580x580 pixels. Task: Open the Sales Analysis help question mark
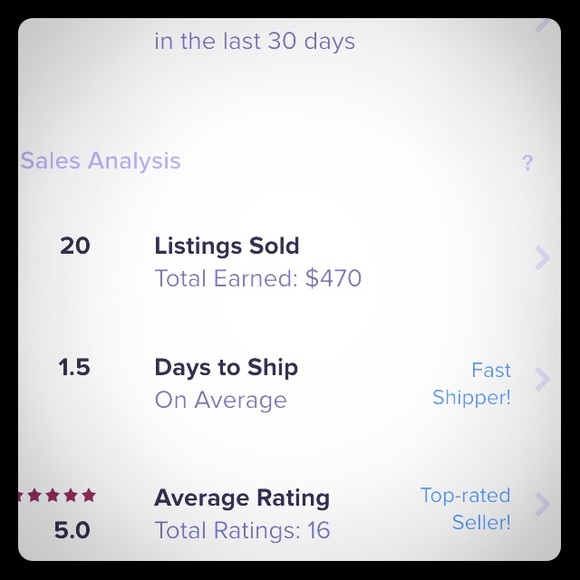528,163
